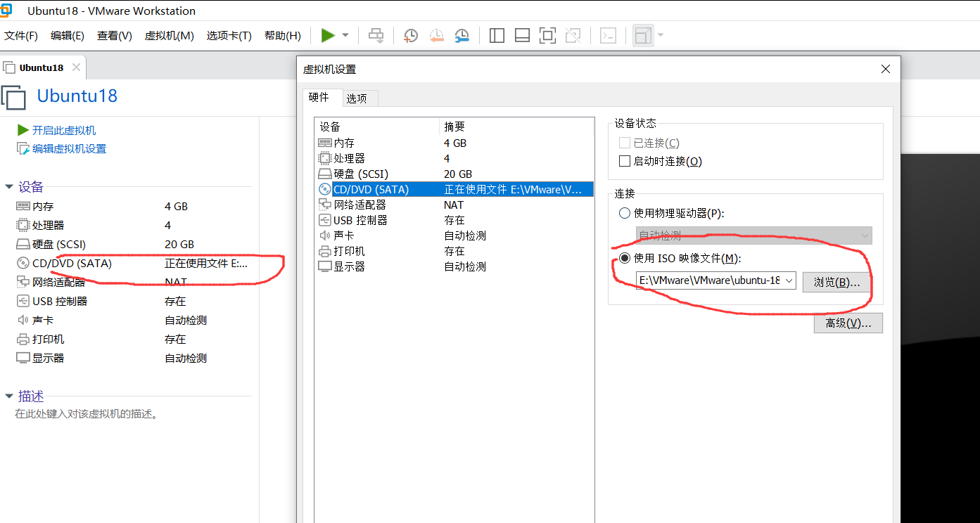Toggle the library sidebar view icon

tap(497, 35)
